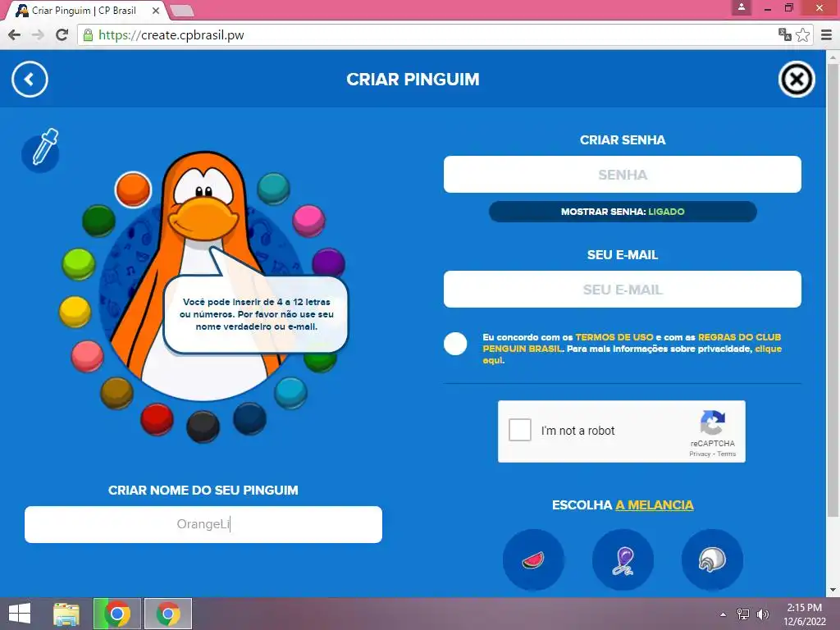Select the black penguin color
Image resolution: width=840 pixels, height=630 pixels.
click(203, 427)
